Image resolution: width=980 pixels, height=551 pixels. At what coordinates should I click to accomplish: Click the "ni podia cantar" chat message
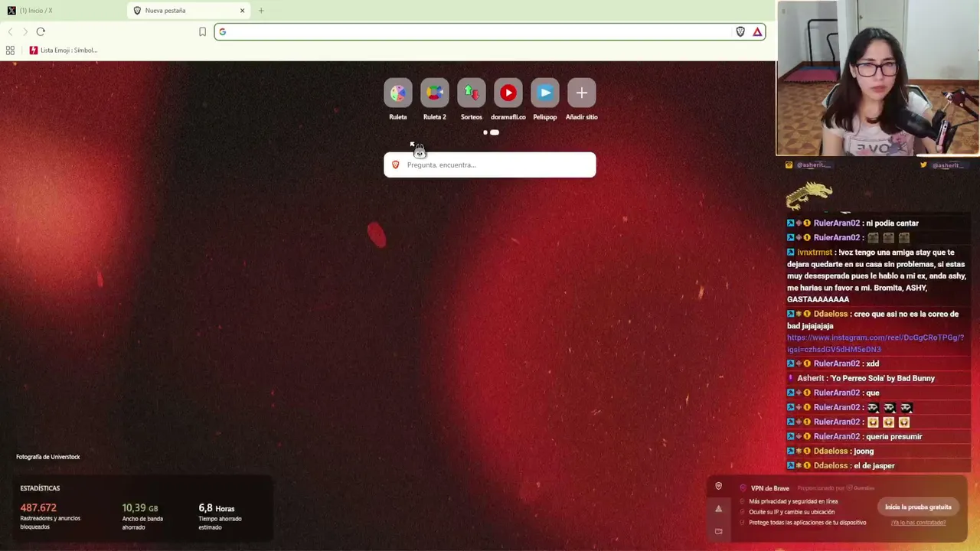[x=892, y=223]
